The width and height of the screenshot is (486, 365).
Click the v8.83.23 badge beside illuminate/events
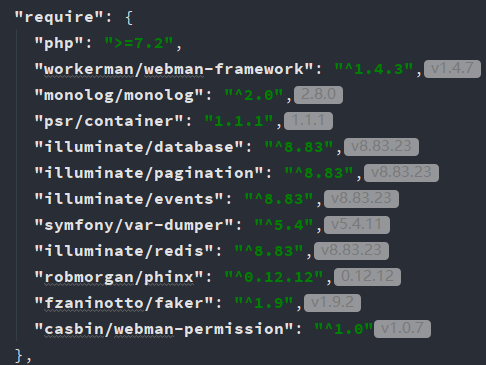pos(361,199)
